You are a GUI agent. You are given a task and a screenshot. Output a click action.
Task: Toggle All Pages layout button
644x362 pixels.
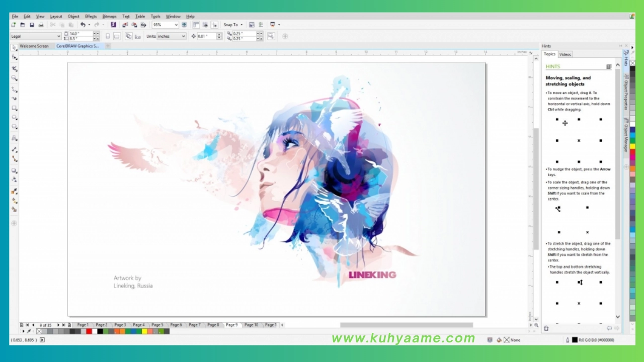click(128, 36)
